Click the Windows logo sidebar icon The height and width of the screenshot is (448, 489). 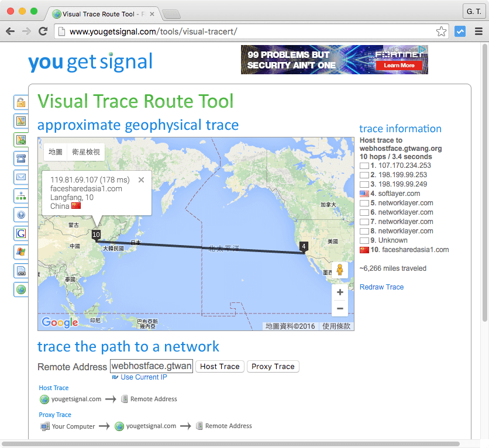pyautogui.click(x=21, y=252)
